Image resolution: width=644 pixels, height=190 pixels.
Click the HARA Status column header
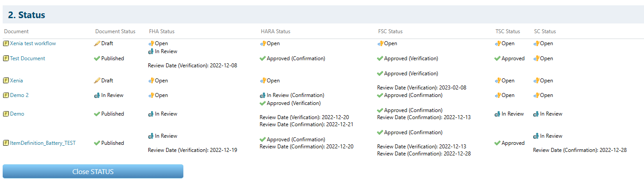275,31
